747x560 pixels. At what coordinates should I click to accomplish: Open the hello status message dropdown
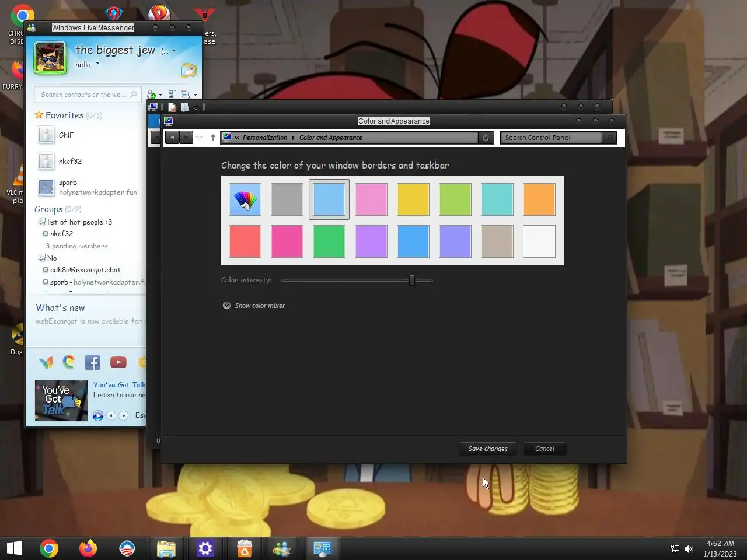pos(97,64)
